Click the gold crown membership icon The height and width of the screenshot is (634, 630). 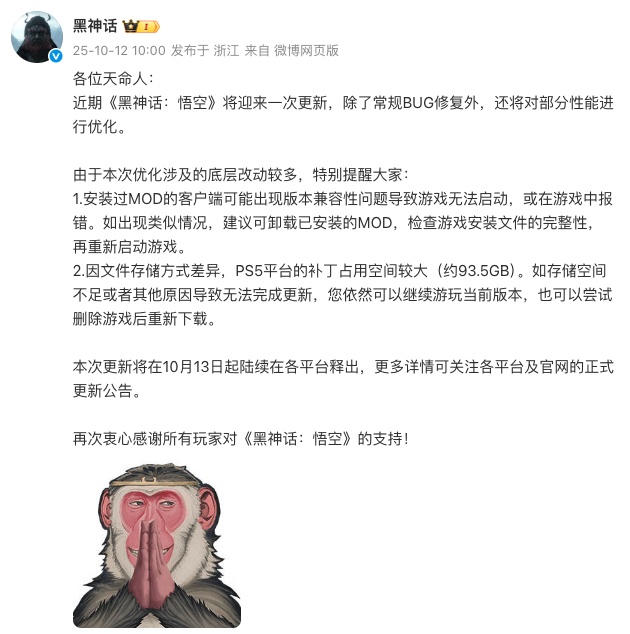point(131,26)
